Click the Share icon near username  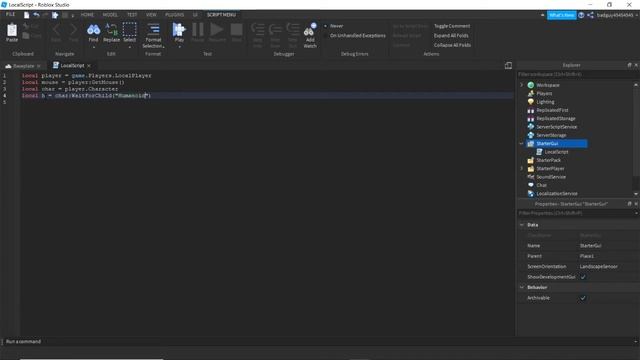(x=590, y=15)
